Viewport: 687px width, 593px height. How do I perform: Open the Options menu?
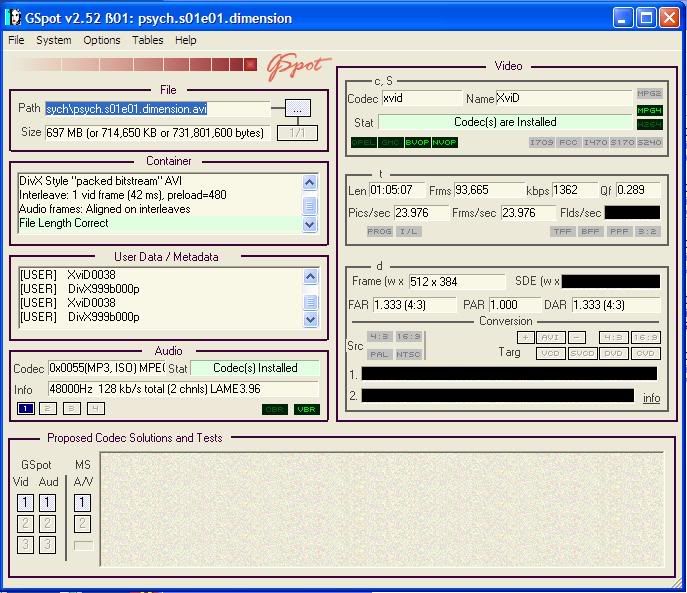[102, 40]
